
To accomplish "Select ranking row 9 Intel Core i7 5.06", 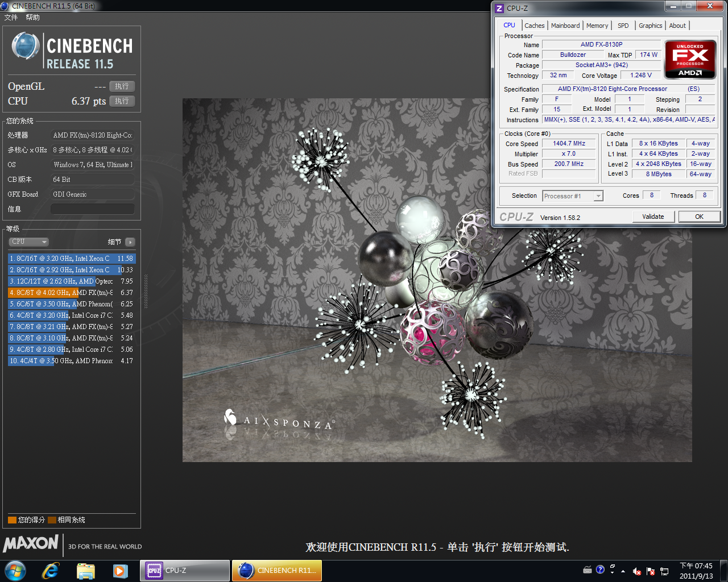I will click(x=72, y=350).
